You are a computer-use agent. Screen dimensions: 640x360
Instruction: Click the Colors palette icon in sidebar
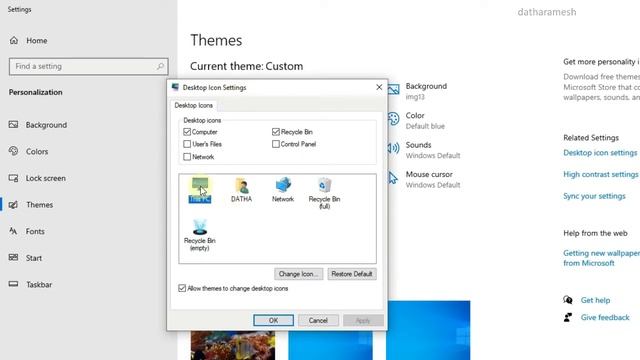tap(13, 151)
